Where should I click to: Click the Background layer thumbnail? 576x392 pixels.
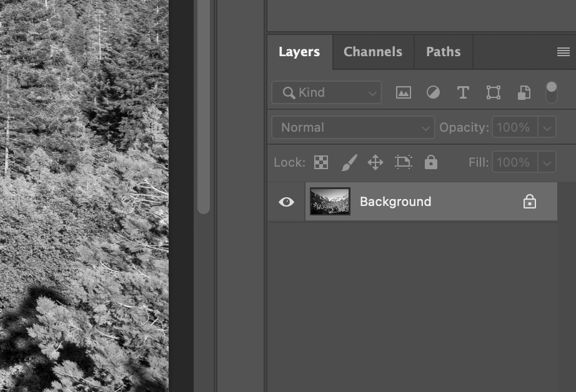click(330, 202)
